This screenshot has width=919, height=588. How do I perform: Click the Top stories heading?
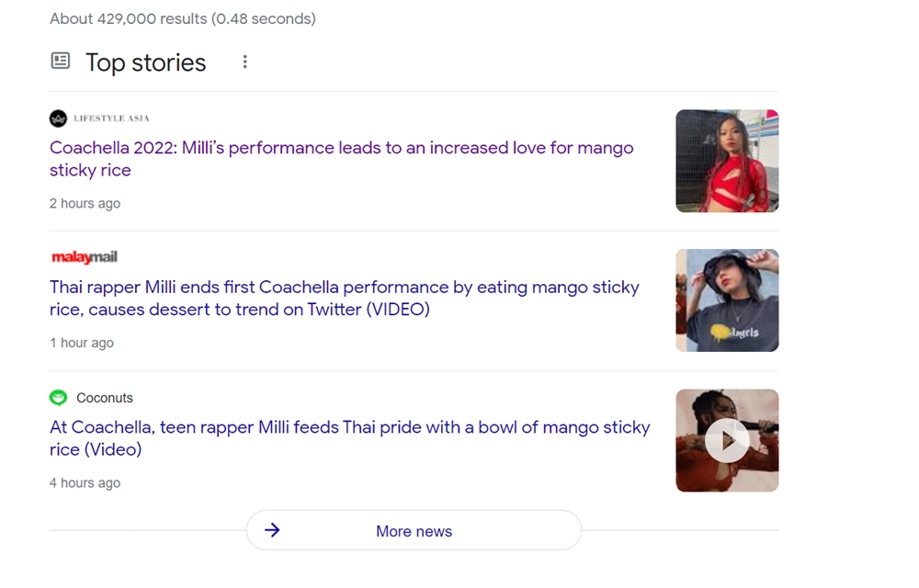click(x=145, y=62)
